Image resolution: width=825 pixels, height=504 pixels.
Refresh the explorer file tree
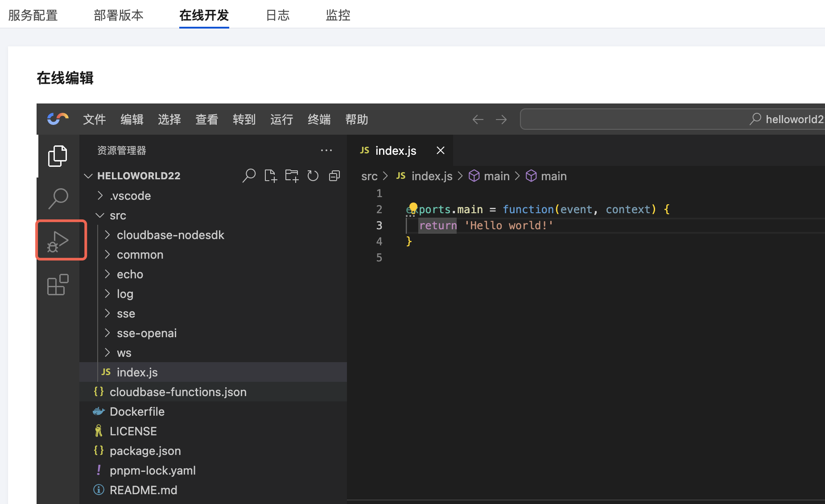click(313, 176)
